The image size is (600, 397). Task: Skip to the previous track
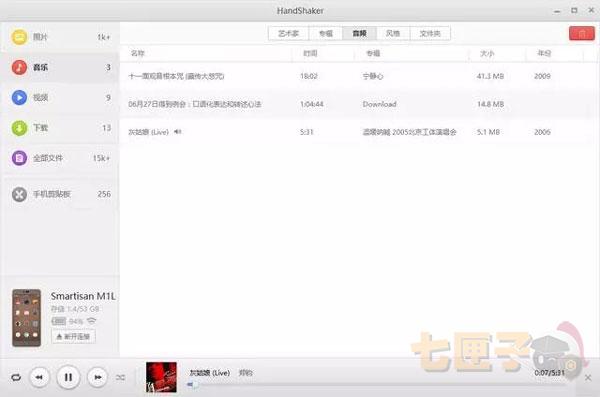pyautogui.click(x=39, y=377)
